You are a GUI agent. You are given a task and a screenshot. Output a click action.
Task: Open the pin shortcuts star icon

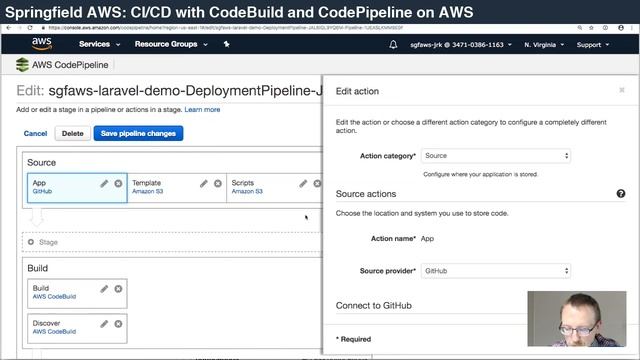pos(227,44)
